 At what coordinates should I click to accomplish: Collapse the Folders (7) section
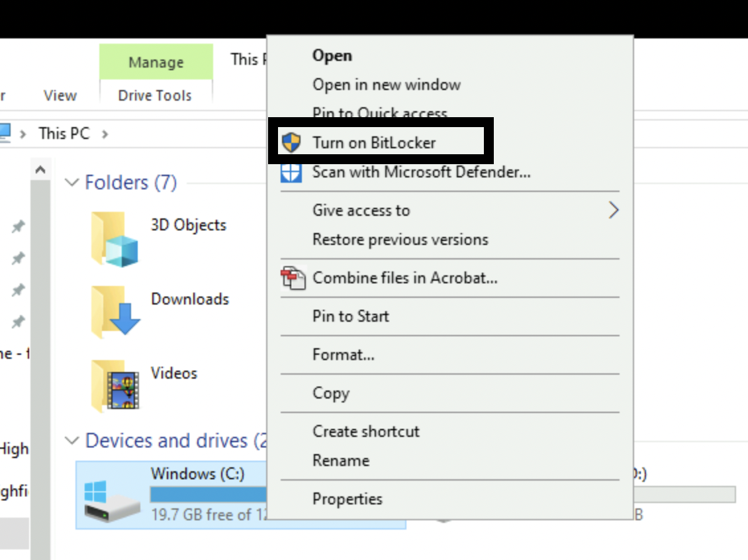point(71,182)
